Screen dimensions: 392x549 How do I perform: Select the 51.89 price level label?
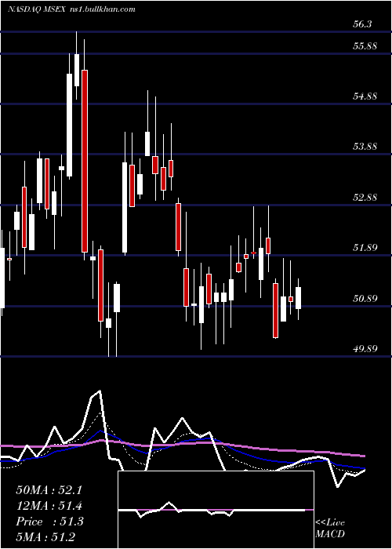(x=365, y=248)
